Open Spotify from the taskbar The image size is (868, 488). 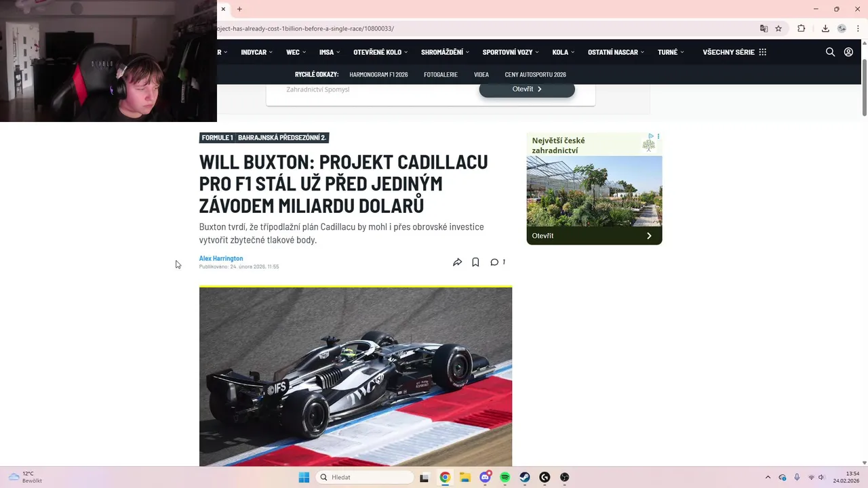[x=505, y=477]
